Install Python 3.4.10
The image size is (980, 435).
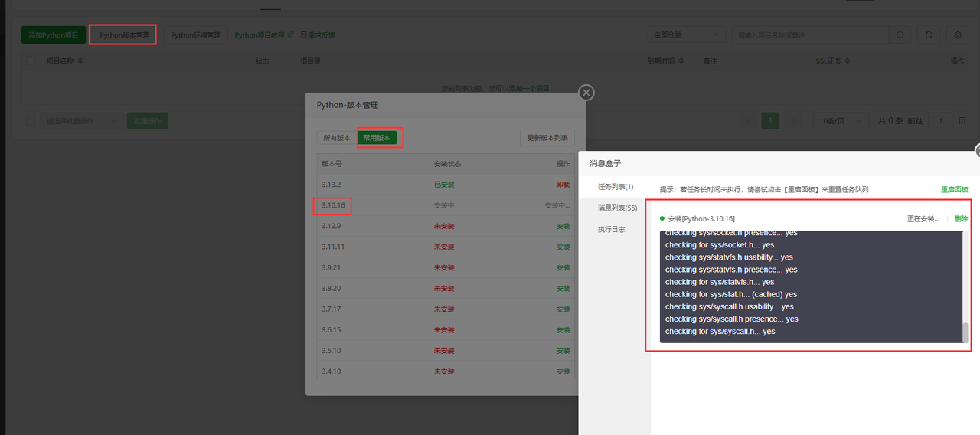(x=563, y=371)
